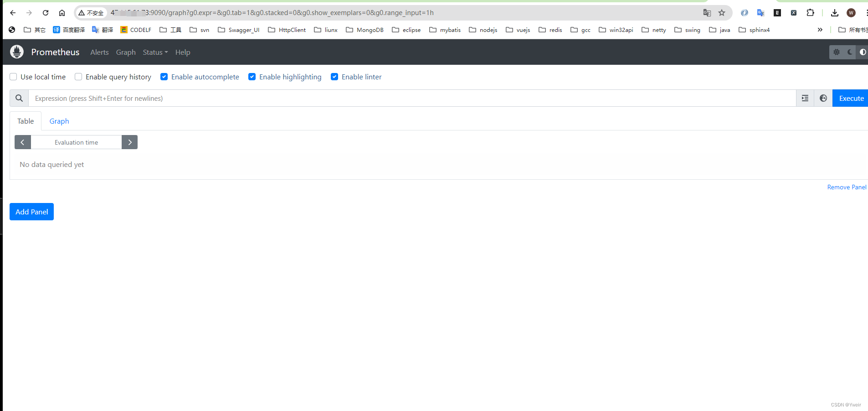Go back to the previous browser page
Image resolution: width=868 pixels, height=411 pixels.
click(13, 13)
